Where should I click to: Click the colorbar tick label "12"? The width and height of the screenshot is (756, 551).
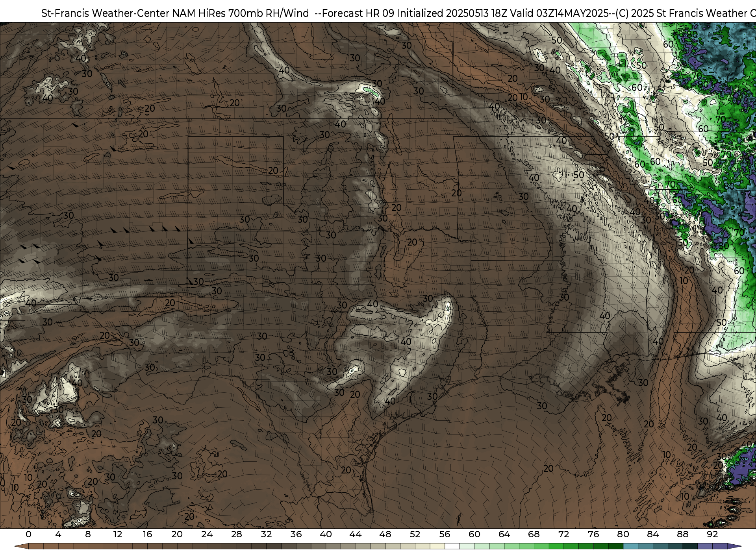pyautogui.click(x=118, y=534)
